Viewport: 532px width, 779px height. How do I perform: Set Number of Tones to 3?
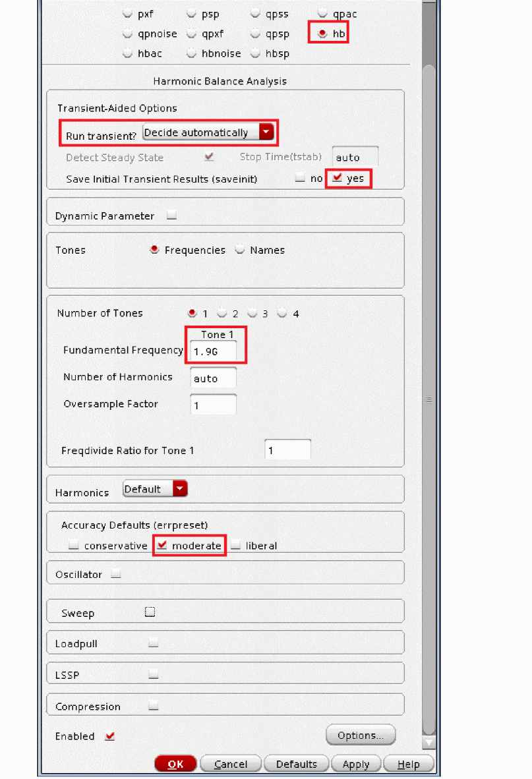coord(252,313)
